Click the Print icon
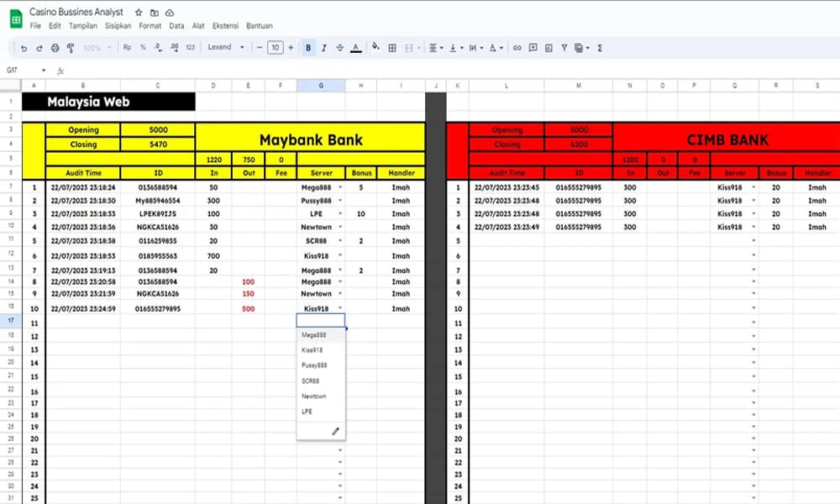The image size is (840, 504). pyautogui.click(x=55, y=48)
